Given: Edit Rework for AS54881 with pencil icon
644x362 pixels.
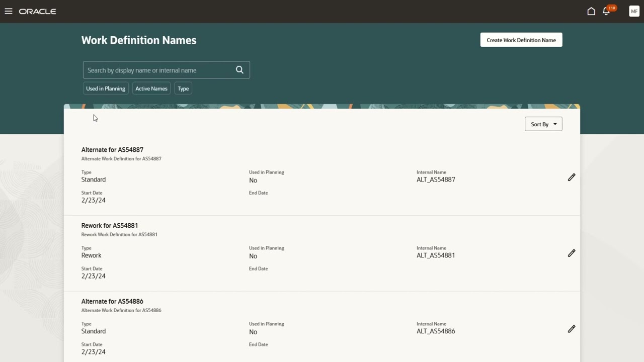Looking at the screenshot, I should tap(572, 253).
